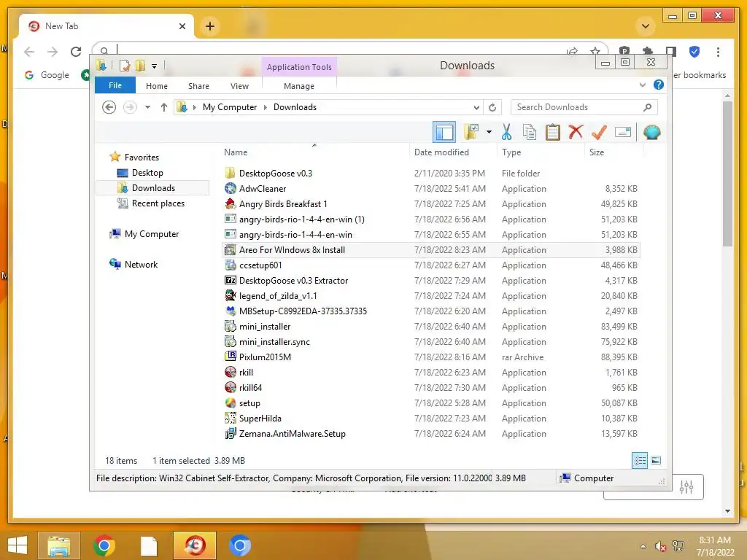
Task: Click the Cut scissors icon in the toolbar
Action: [506, 132]
